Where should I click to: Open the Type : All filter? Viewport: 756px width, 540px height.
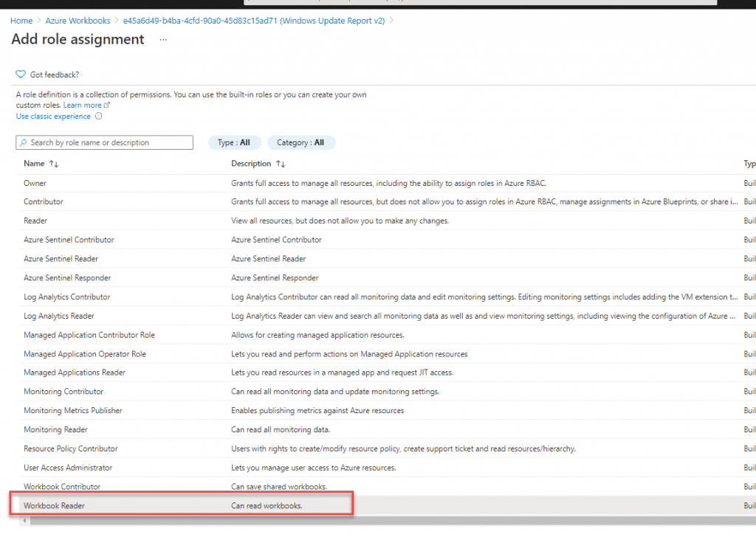(x=234, y=142)
